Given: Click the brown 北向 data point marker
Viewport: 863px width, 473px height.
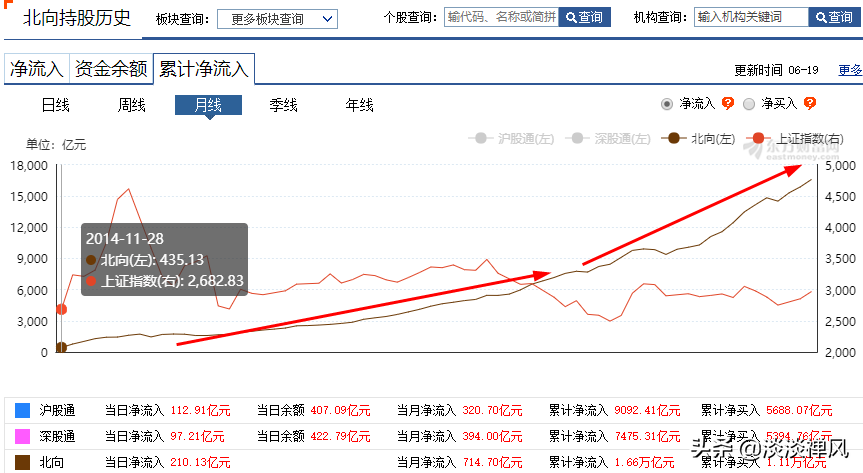Looking at the screenshot, I should pos(62,347).
